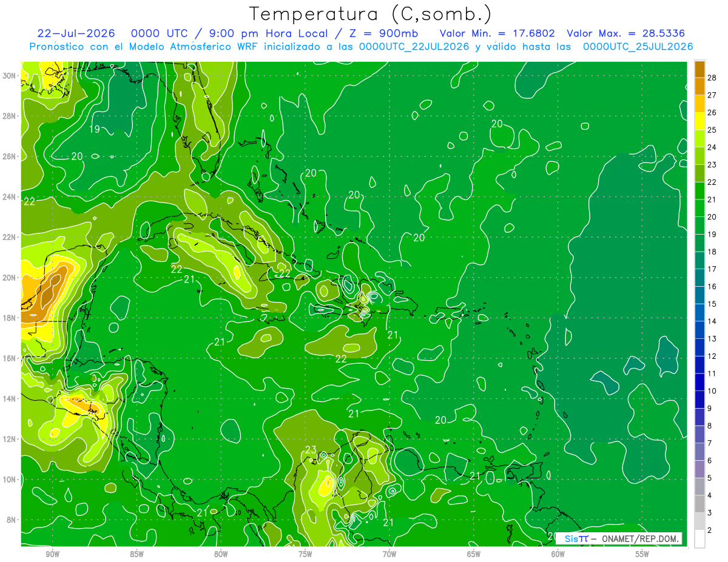This screenshot has height=562, width=728.
Task: Click the '22N' latitude label
Action: click(x=10, y=237)
